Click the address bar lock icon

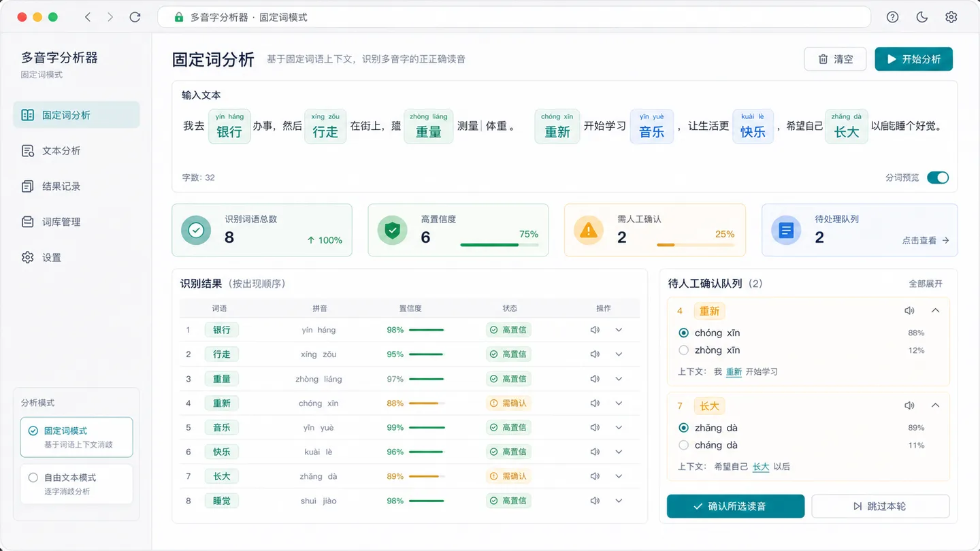click(x=179, y=17)
